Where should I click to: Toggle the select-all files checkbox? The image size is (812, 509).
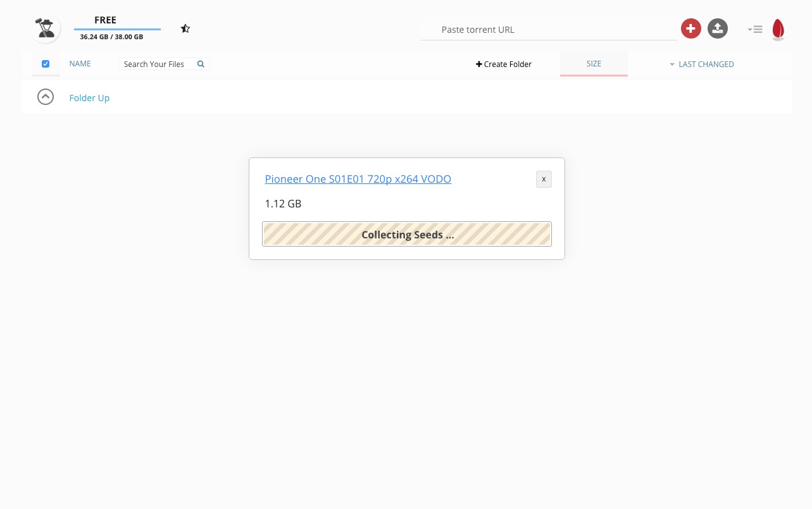point(46,64)
